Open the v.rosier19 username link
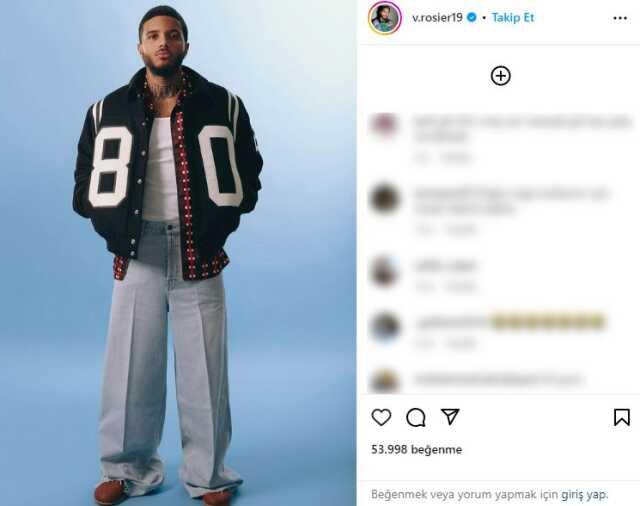Viewport: 640px width, 506px height. coord(437,18)
